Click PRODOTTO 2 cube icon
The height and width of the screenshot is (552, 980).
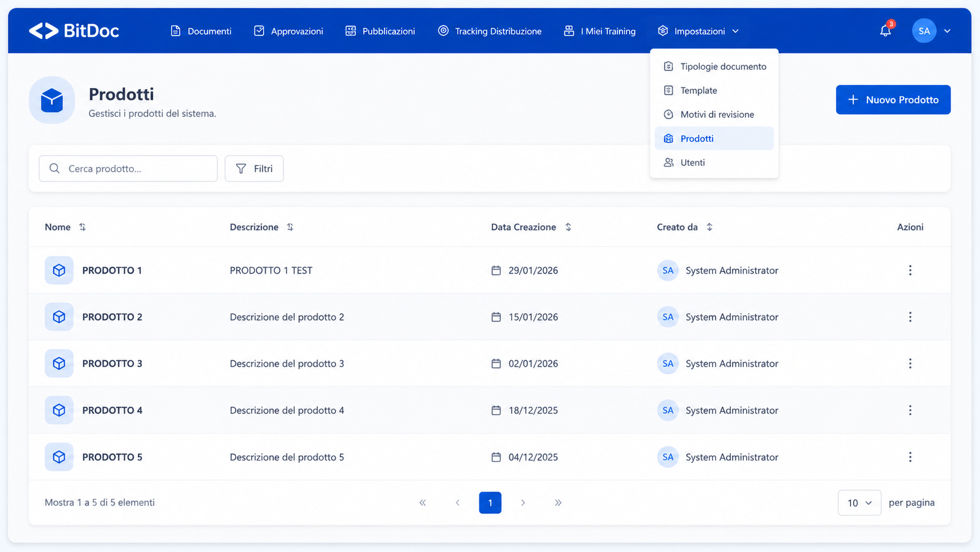pyautogui.click(x=59, y=317)
